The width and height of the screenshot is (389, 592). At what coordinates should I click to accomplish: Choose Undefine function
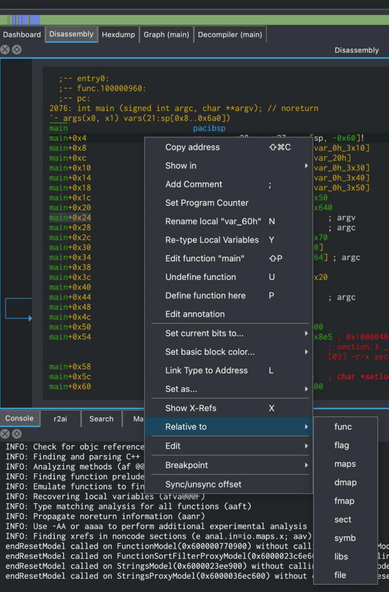click(228, 277)
